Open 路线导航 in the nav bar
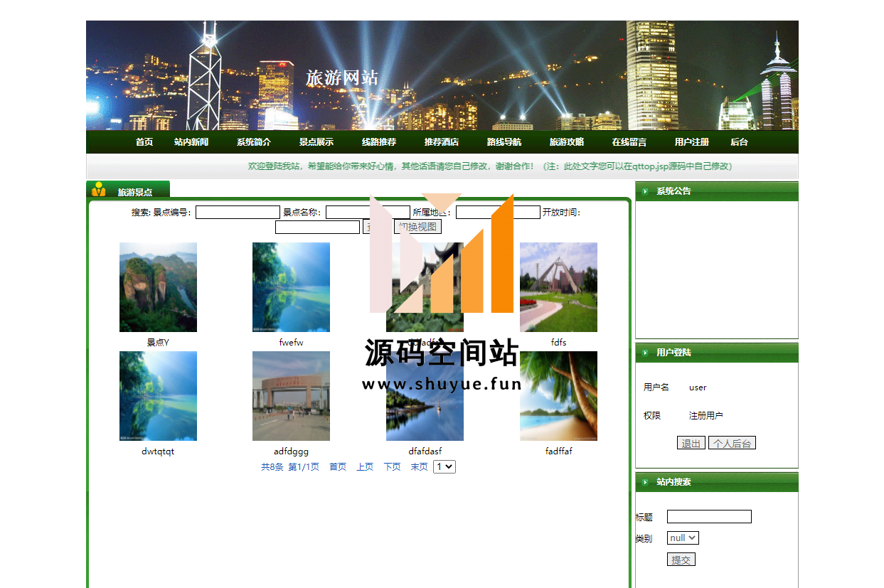The height and width of the screenshot is (588, 884). point(504,142)
